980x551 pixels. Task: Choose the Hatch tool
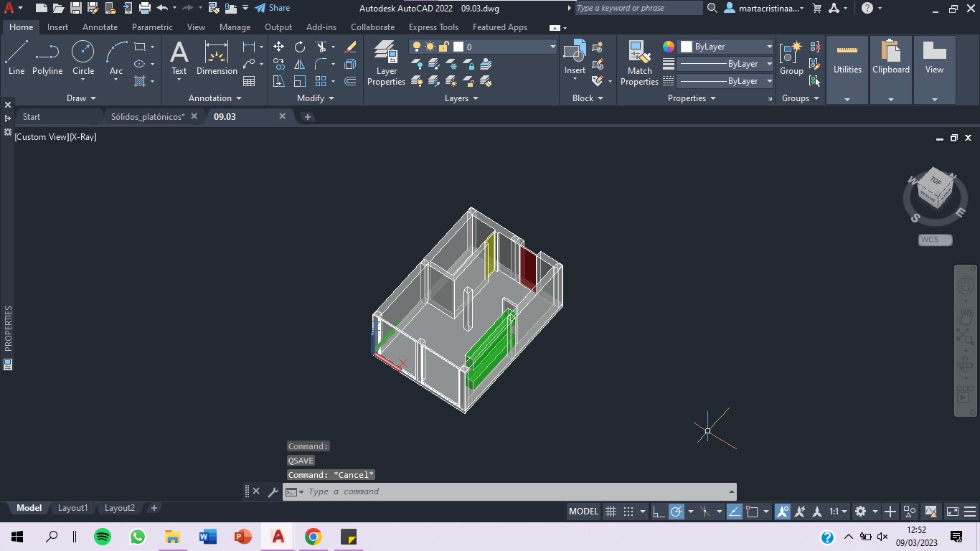pos(140,81)
